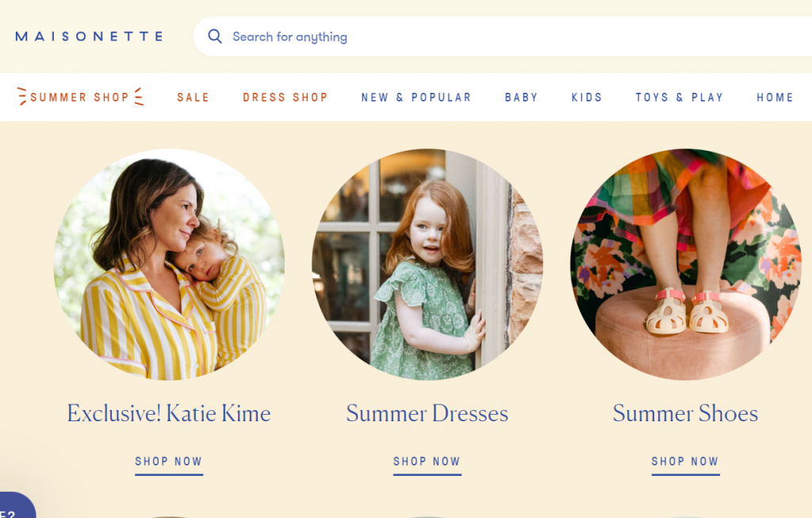Viewport: 812px width, 518px height.
Task: Click Shop Now under Summer Shoes
Action: (x=685, y=462)
